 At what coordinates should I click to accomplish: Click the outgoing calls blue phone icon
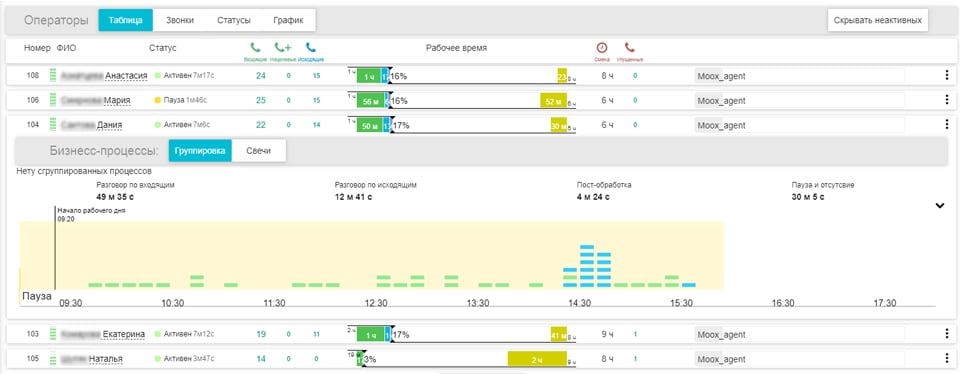311,48
